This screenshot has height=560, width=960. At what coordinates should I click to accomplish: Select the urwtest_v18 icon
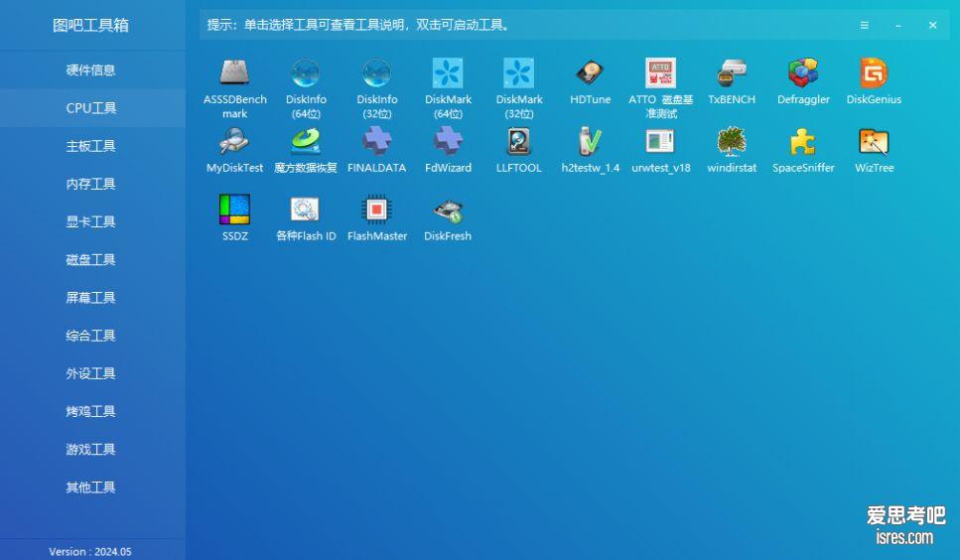[660, 141]
